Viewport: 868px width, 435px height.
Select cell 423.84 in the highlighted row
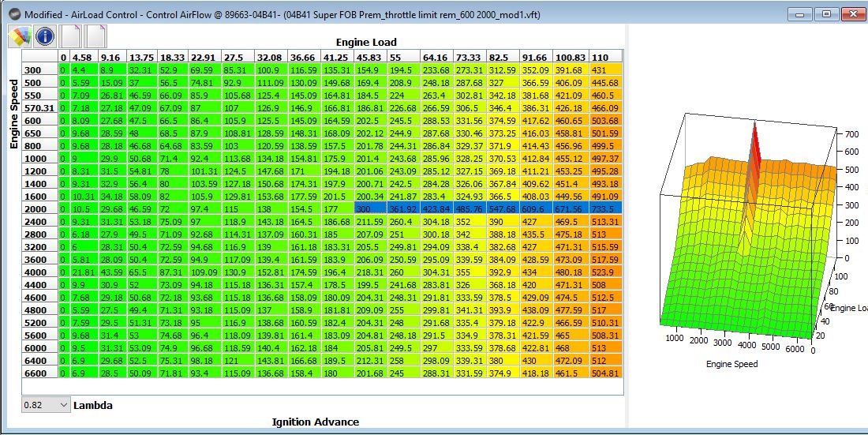pyautogui.click(x=436, y=209)
